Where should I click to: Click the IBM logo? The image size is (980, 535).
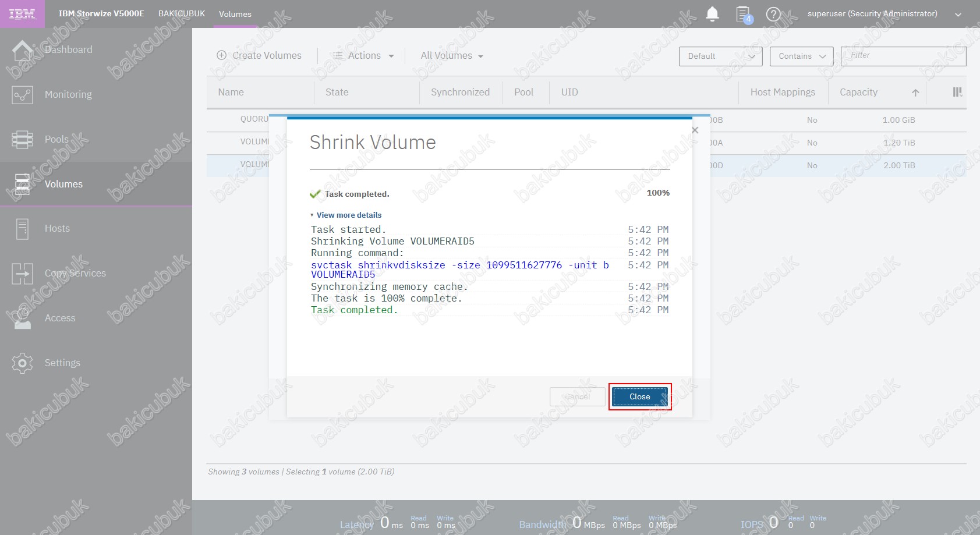pyautogui.click(x=22, y=14)
